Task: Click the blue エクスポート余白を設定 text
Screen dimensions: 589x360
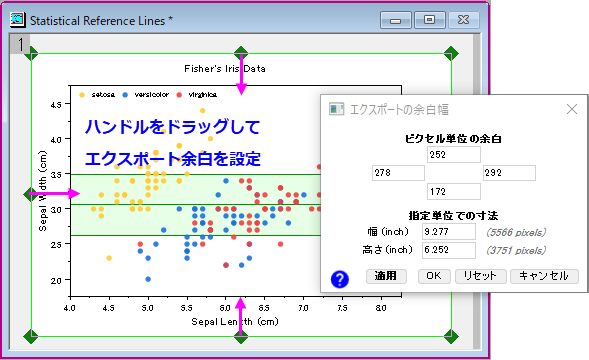Action: tap(172, 159)
